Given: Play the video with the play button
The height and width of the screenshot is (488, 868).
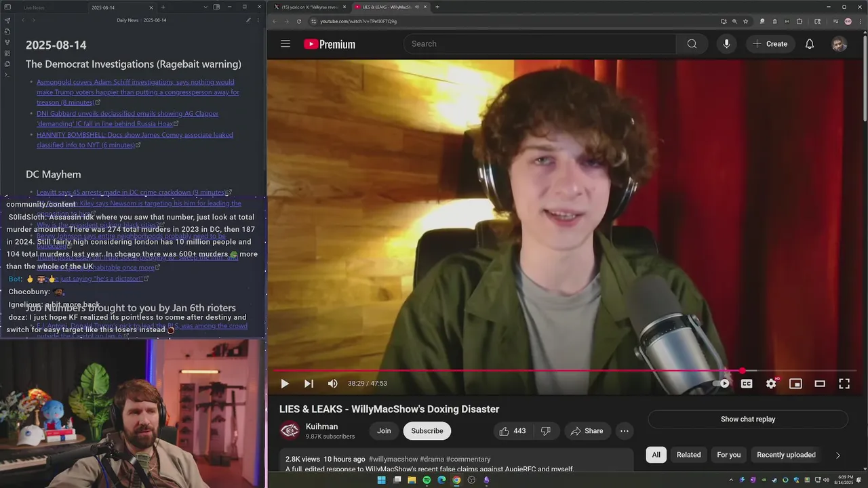Looking at the screenshot, I should point(285,384).
